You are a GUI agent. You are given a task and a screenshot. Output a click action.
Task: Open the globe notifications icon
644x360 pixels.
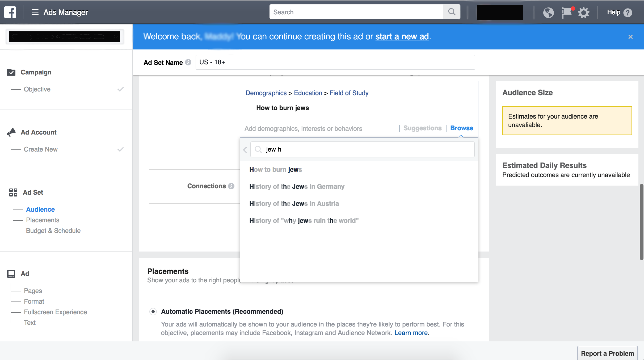[x=548, y=12]
